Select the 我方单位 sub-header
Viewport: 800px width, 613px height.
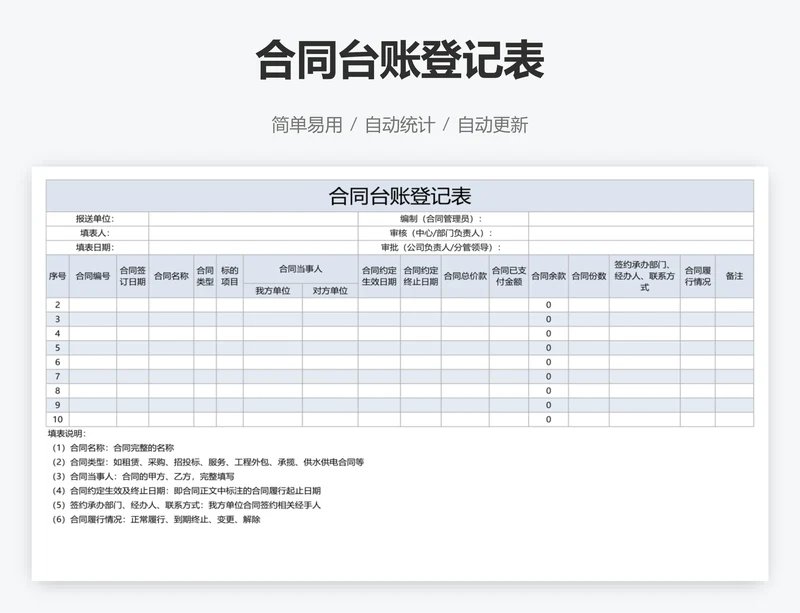[x=273, y=290]
